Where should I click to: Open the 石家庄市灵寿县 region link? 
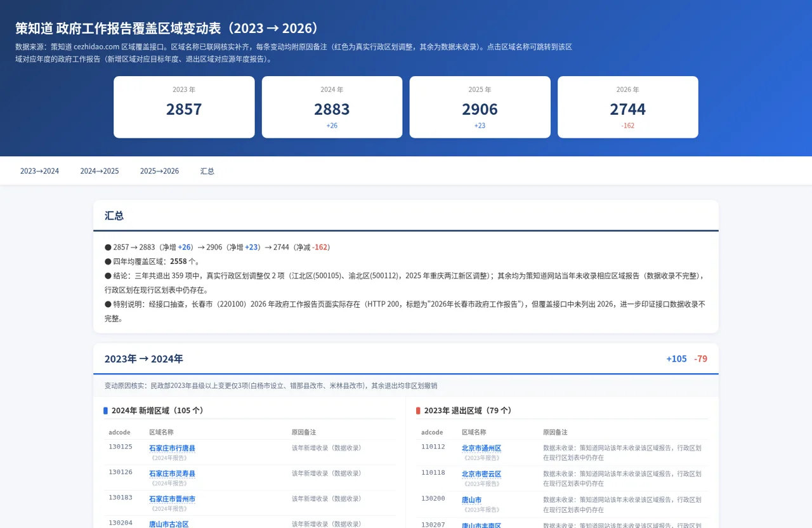[172, 473]
